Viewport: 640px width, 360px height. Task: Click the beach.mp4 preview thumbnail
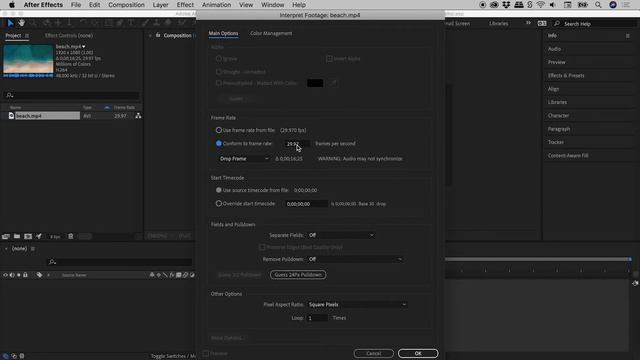click(28, 60)
